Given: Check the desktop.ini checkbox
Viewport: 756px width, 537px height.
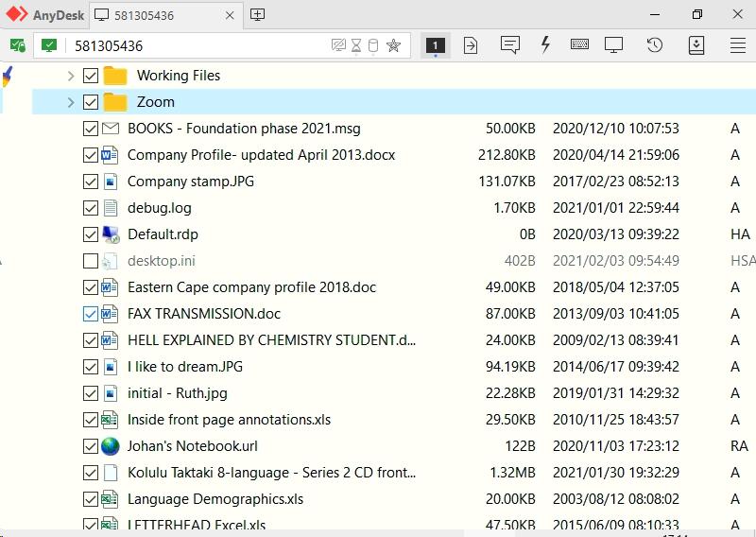Looking at the screenshot, I should pos(91,261).
